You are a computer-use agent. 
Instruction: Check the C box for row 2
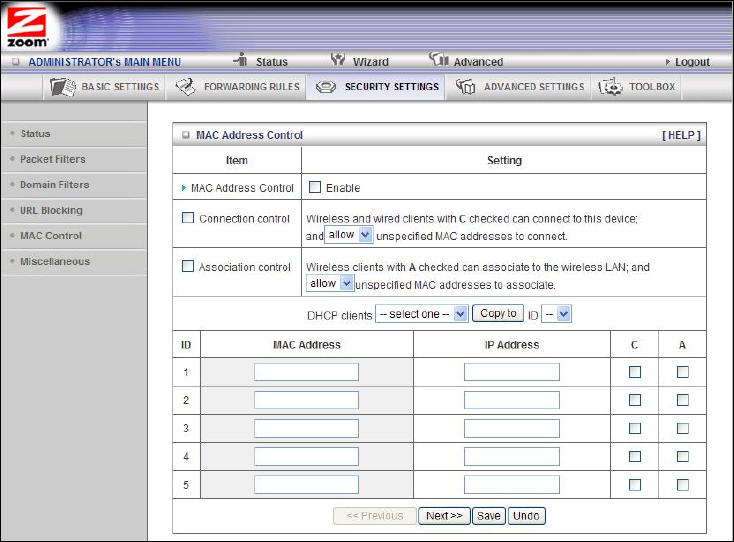tap(635, 400)
